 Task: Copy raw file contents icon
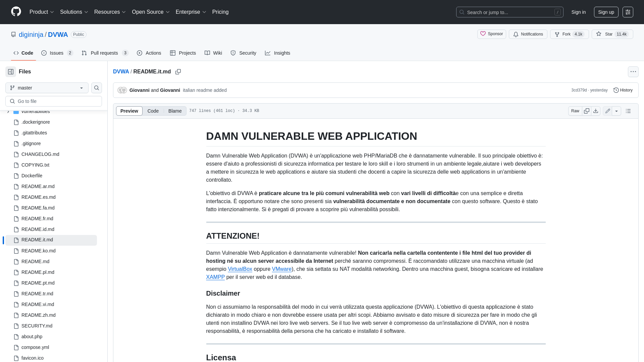click(x=587, y=111)
